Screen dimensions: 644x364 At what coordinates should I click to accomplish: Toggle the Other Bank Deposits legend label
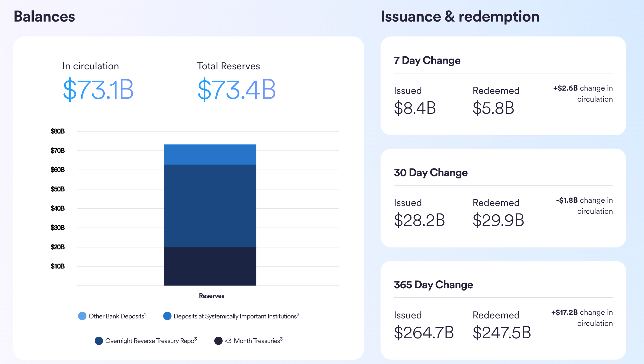pos(117,316)
